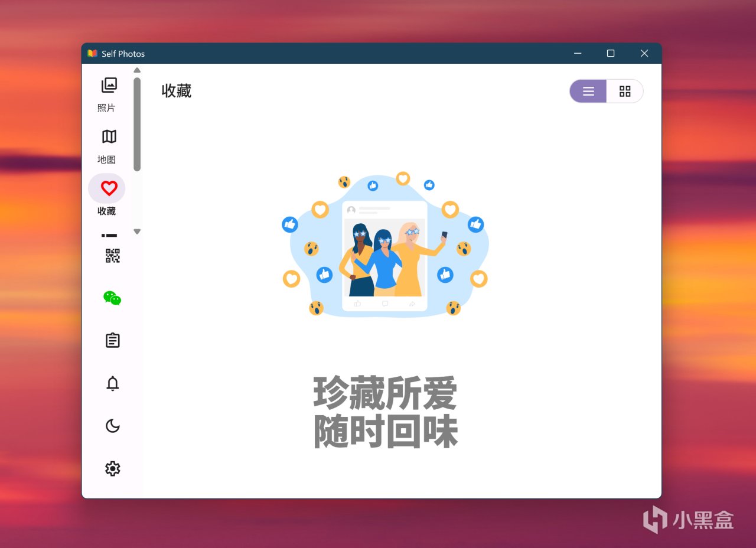Open the clipboard notes icon
Image resolution: width=756 pixels, height=548 pixels.
[112, 341]
